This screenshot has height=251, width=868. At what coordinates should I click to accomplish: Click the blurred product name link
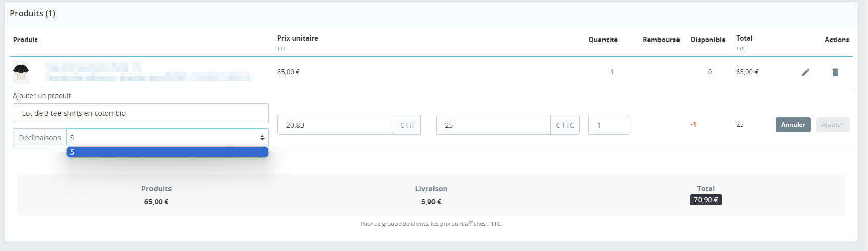tap(149, 72)
